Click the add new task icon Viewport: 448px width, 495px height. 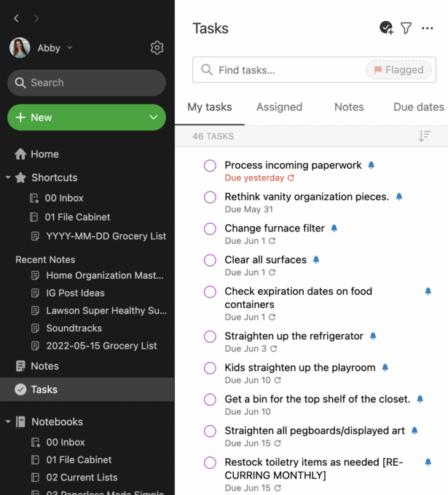coord(386,28)
